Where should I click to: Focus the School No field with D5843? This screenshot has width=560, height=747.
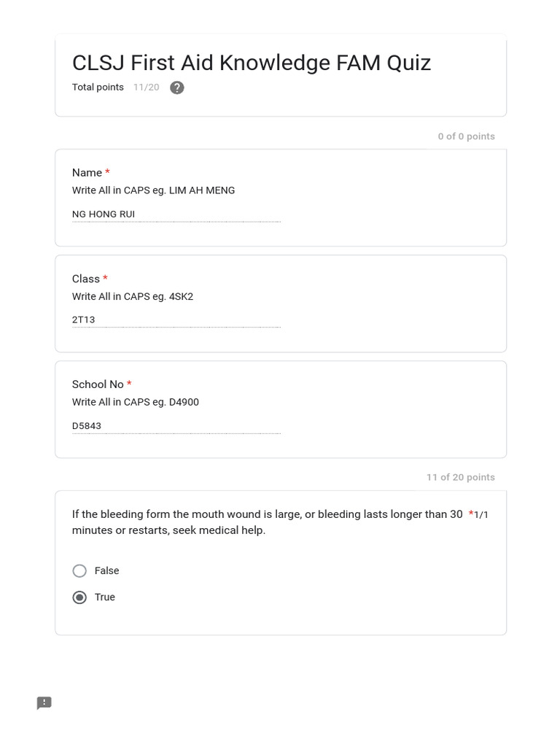[176, 426]
